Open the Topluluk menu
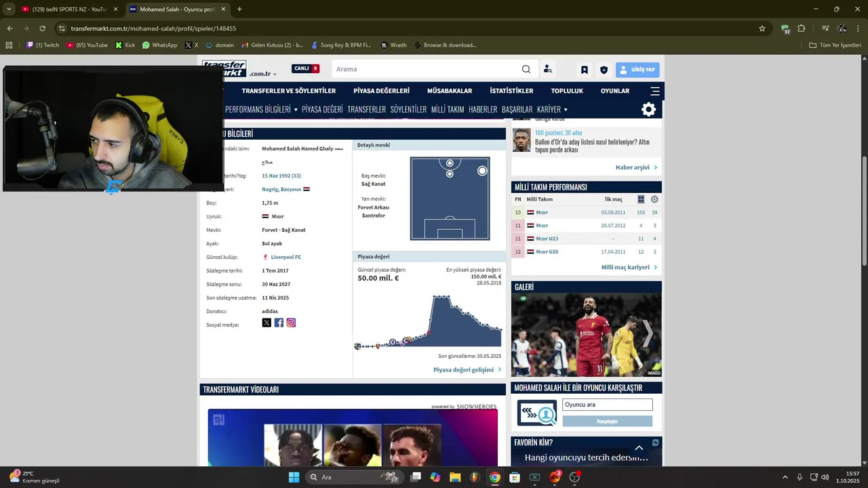868x488 pixels. 567,91
